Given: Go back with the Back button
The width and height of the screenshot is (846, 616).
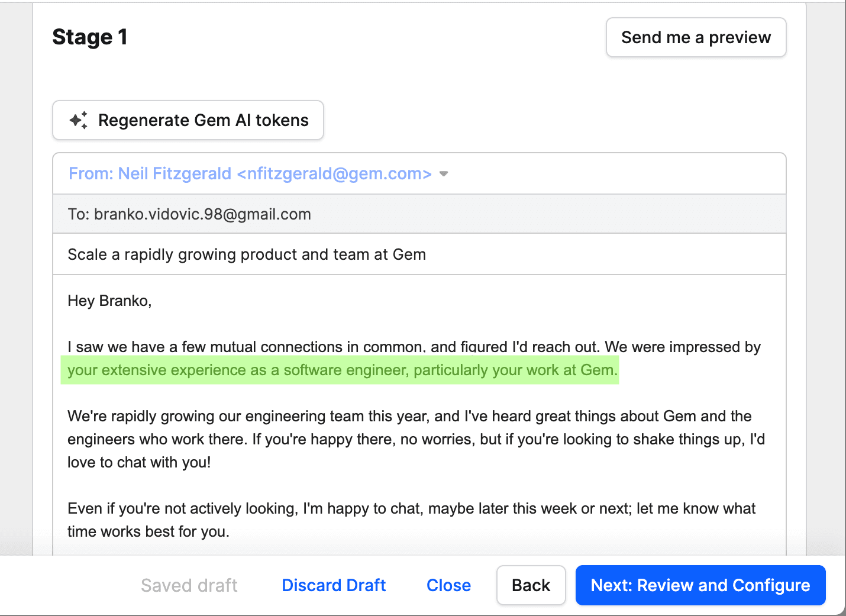Looking at the screenshot, I should (x=531, y=585).
